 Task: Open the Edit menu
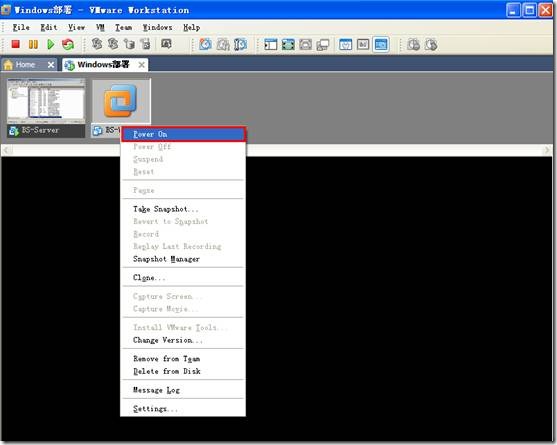(49, 27)
